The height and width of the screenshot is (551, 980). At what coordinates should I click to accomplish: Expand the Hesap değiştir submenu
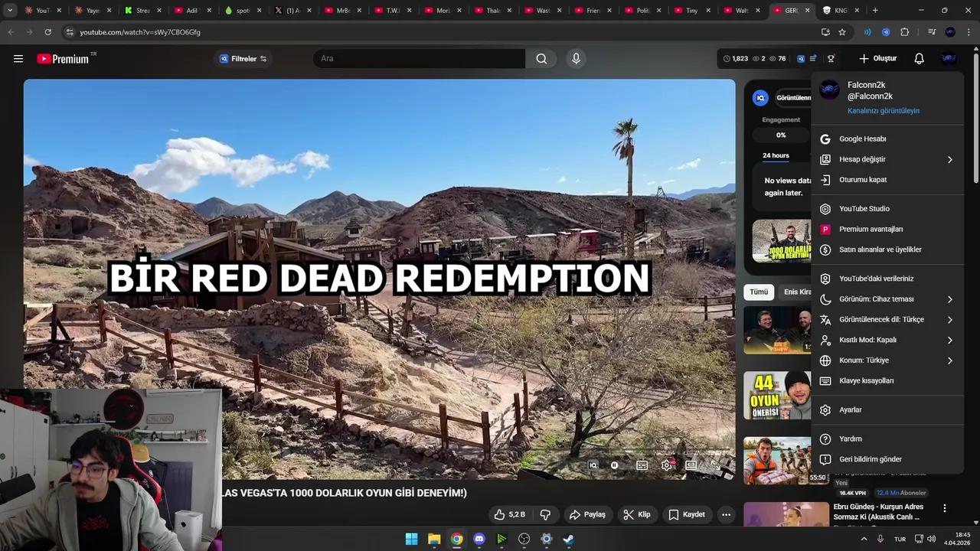[887, 159]
